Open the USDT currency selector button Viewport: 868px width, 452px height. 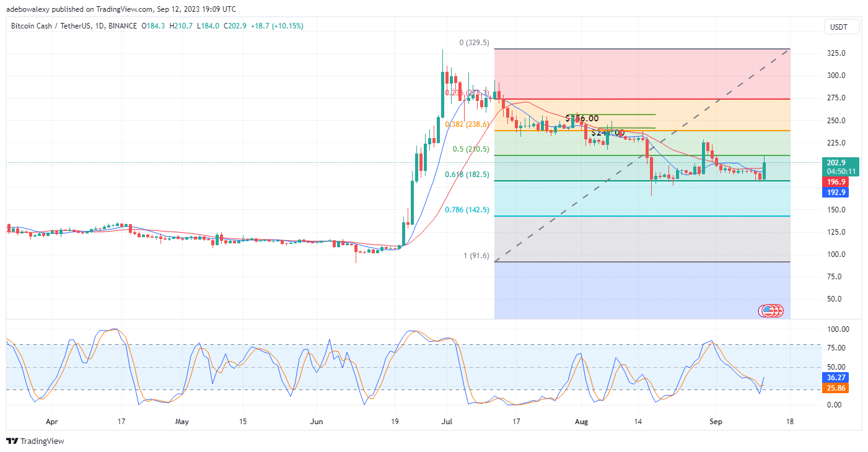(x=841, y=27)
